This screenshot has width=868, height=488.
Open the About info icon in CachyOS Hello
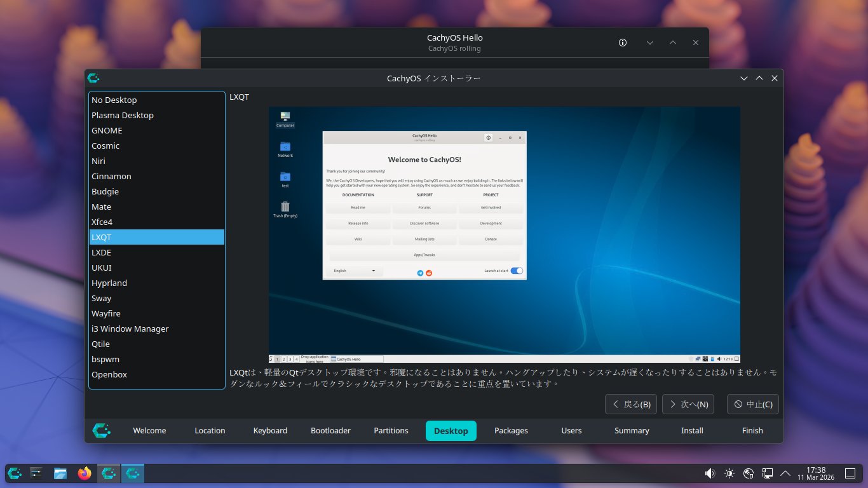pyautogui.click(x=623, y=43)
